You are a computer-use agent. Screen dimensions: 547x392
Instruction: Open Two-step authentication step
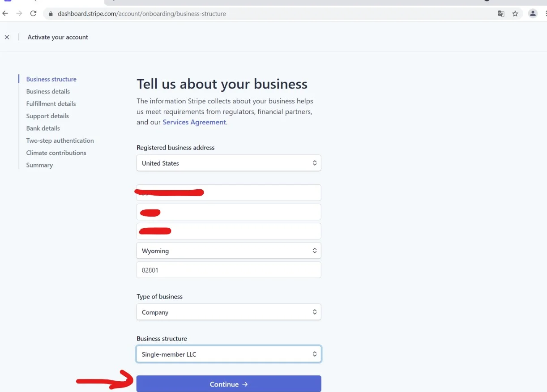60,141
